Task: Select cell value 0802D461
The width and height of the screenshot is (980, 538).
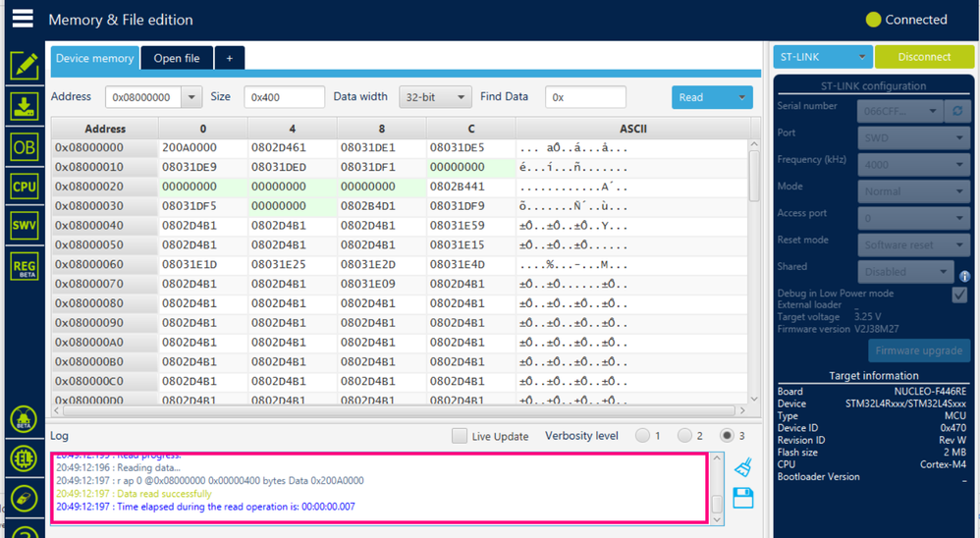Action: coord(293,147)
